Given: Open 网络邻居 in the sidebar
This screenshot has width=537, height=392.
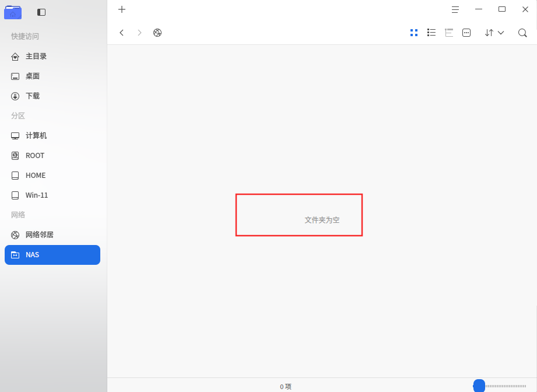Looking at the screenshot, I should pyautogui.click(x=52, y=235).
